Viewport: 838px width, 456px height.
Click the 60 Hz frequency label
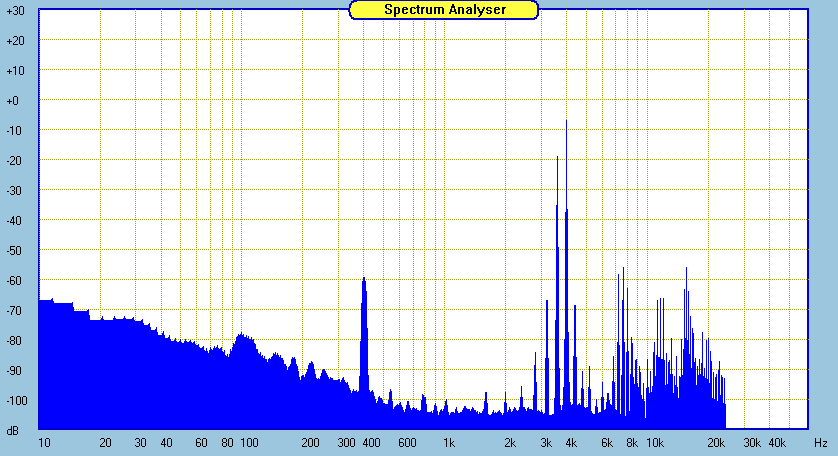click(x=201, y=443)
